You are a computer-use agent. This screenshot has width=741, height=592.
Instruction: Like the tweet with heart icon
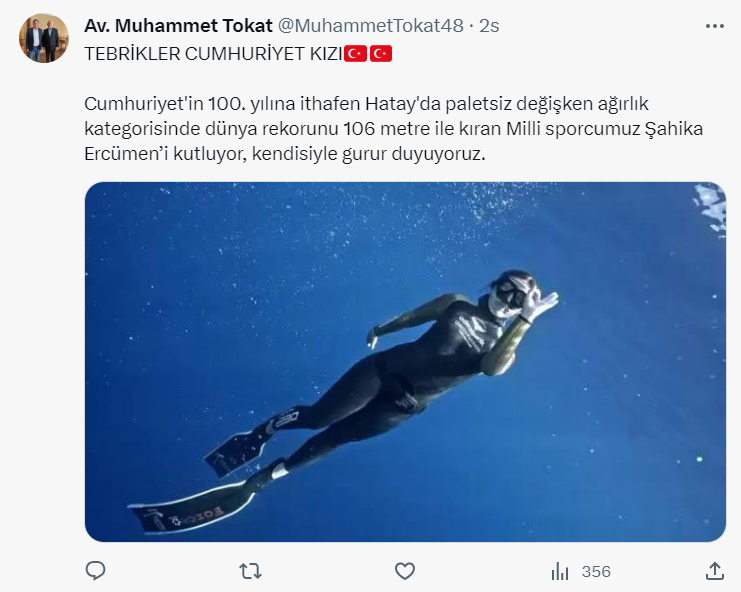pyautogui.click(x=405, y=571)
